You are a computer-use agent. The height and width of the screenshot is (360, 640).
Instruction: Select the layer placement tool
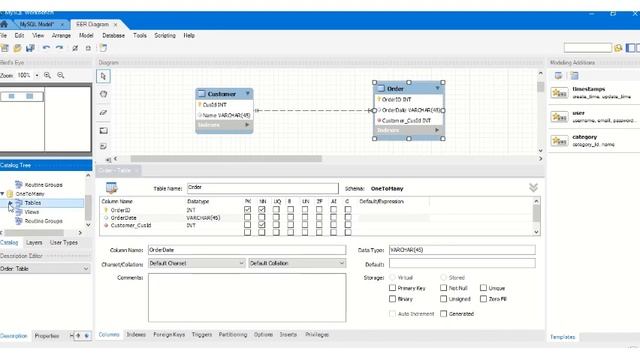[104, 131]
